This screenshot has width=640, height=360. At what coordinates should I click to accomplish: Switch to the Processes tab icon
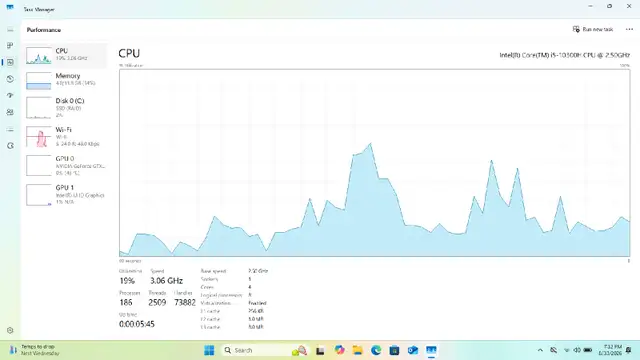[x=10, y=46]
